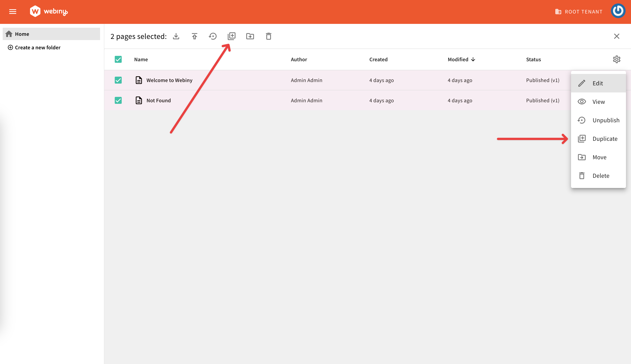Expand the Home folder in sidebar
Image resolution: width=631 pixels, height=364 pixels.
22,34
